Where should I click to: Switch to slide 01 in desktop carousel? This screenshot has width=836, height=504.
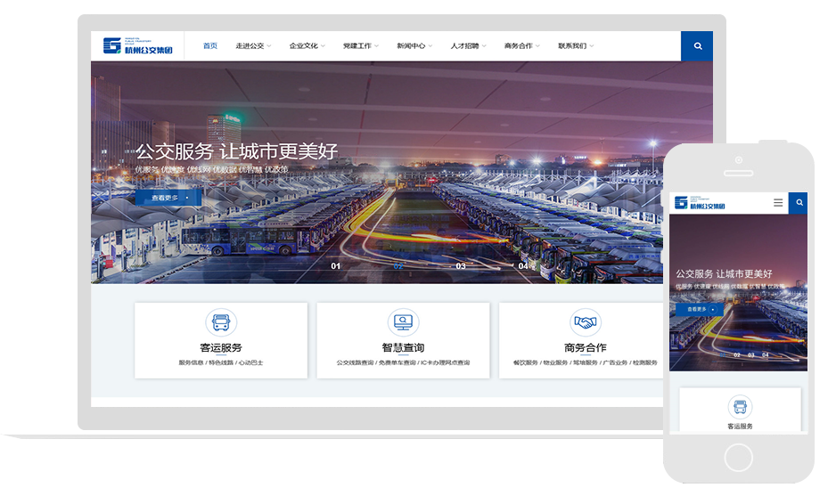click(336, 266)
